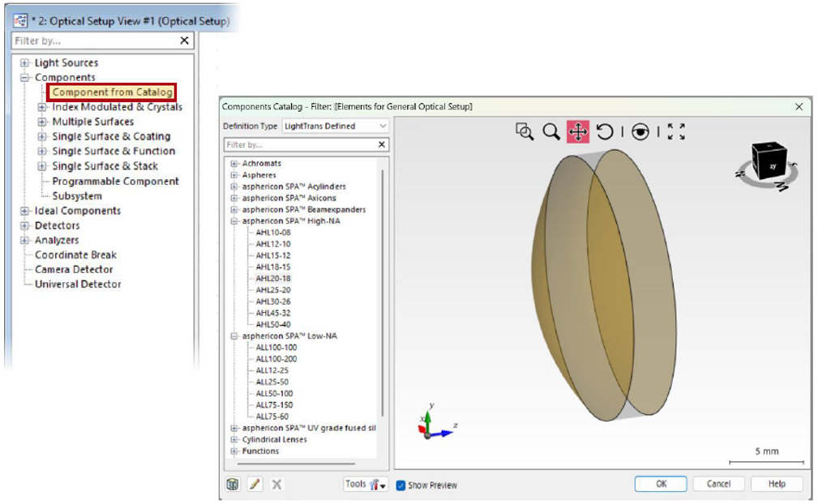Open the Tools dropdown menu
The width and height of the screenshot is (818, 504).
pyautogui.click(x=366, y=485)
